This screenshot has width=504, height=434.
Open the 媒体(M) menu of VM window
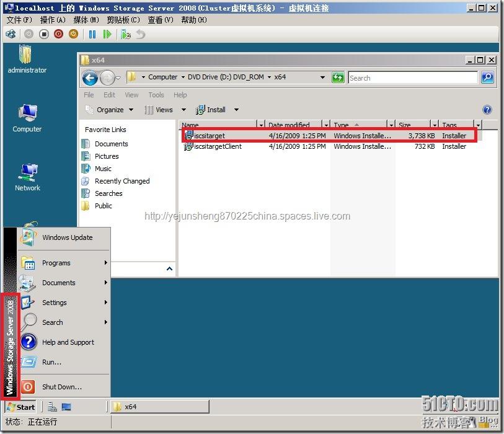86,20
